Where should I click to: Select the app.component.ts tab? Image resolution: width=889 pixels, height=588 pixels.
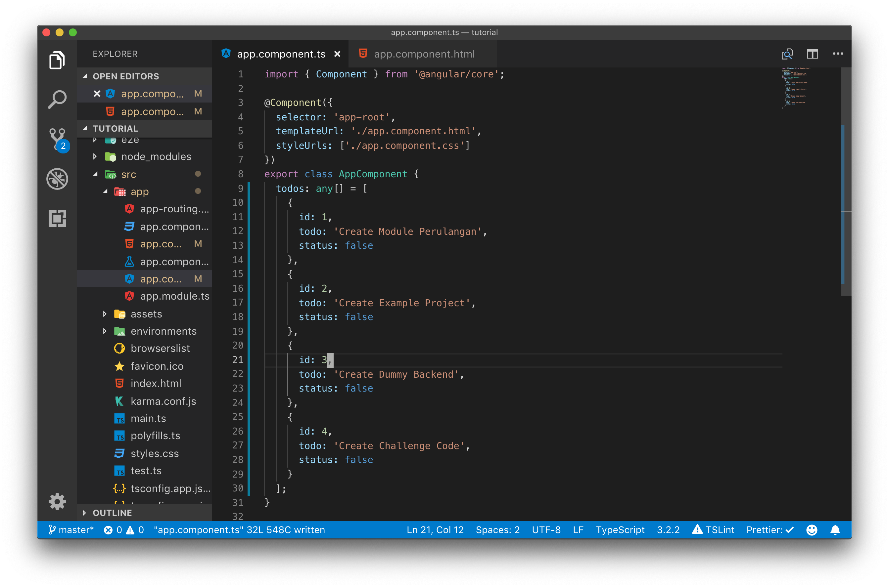(280, 54)
